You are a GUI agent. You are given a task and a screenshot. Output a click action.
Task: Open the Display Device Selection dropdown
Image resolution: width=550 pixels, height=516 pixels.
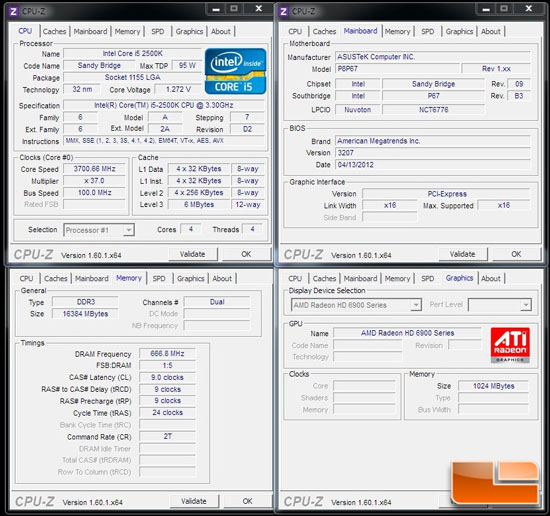(x=416, y=305)
